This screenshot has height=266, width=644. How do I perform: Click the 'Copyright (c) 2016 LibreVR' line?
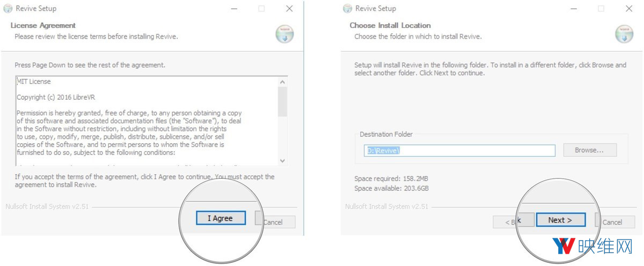click(56, 98)
